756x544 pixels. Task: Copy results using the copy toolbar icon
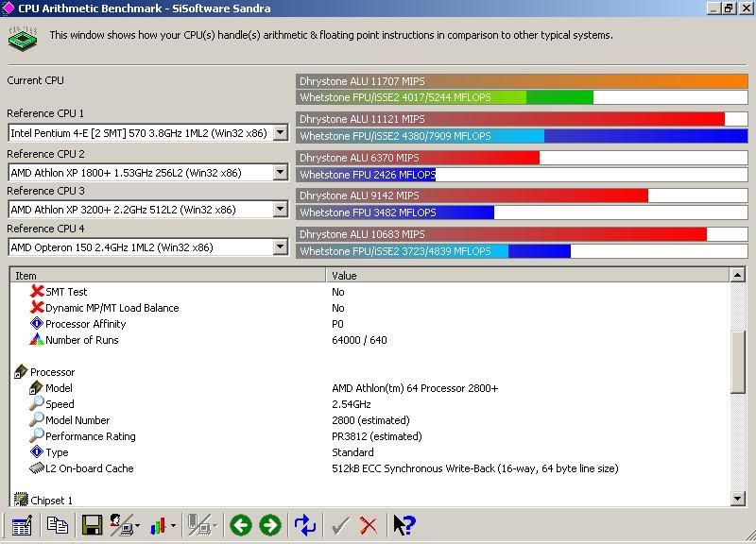click(57, 525)
